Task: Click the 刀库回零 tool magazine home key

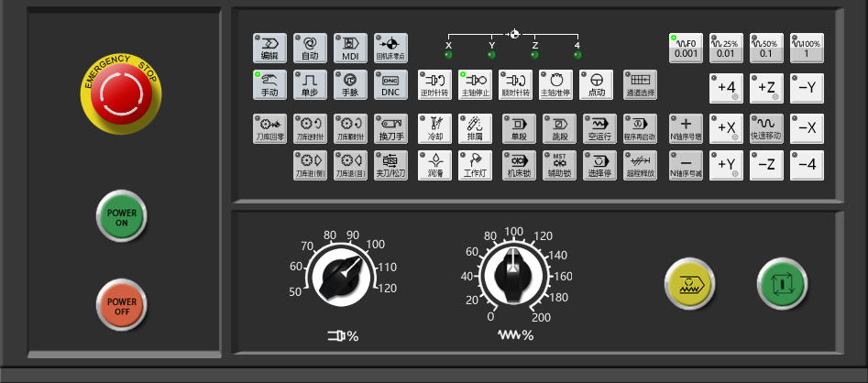Action: (x=270, y=127)
